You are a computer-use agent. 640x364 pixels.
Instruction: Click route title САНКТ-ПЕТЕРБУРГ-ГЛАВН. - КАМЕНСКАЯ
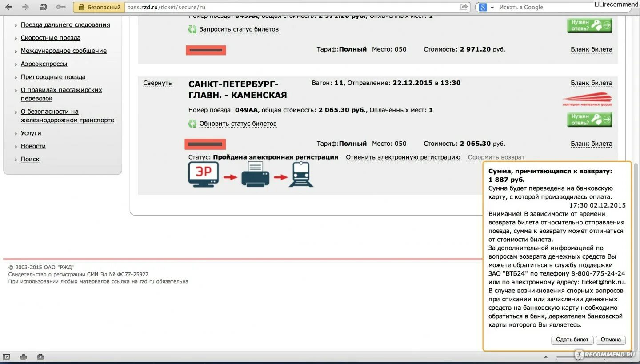pos(238,89)
